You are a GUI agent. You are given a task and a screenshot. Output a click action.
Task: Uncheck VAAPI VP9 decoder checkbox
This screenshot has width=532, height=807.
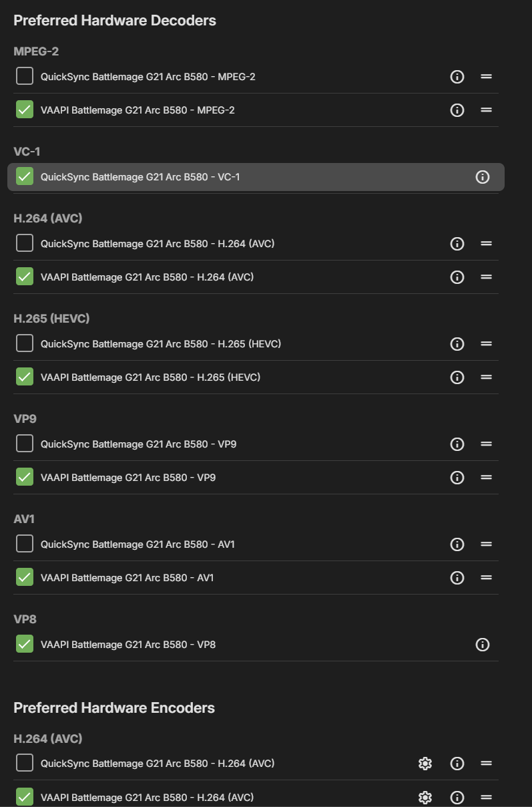[25, 477]
